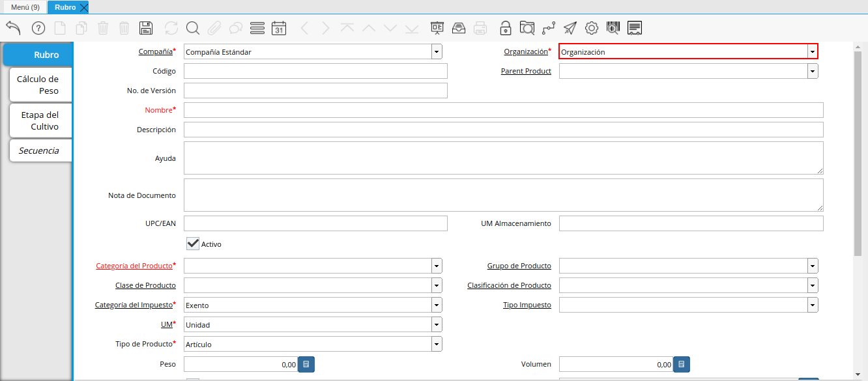
Task: Open the Peso calculator button
Action: pos(306,364)
